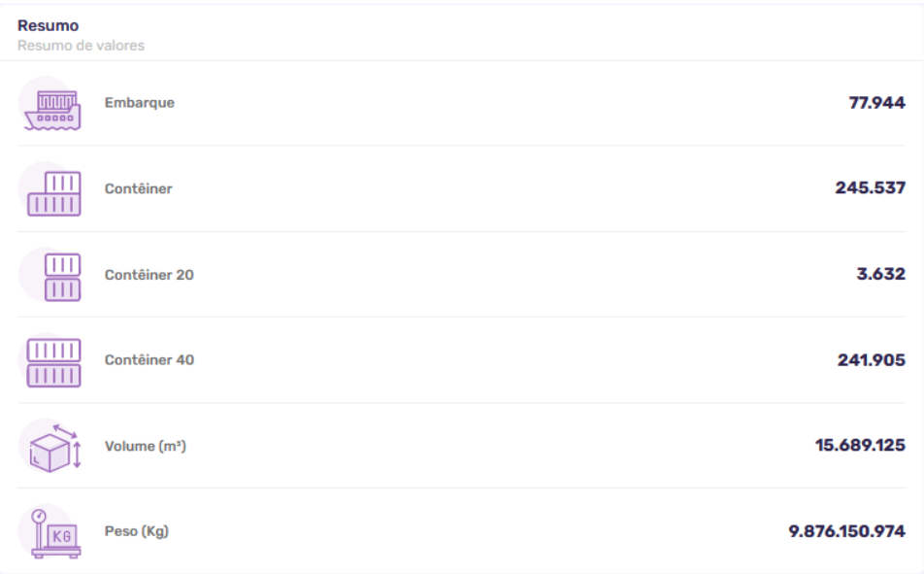Select the Contêiner 40 label
This screenshot has height=574, width=924.
pyautogui.click(x=149, y=360)
